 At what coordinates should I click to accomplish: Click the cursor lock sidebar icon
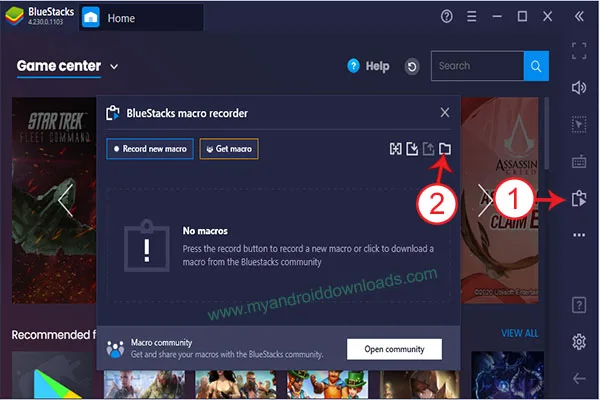pos(579,124)
